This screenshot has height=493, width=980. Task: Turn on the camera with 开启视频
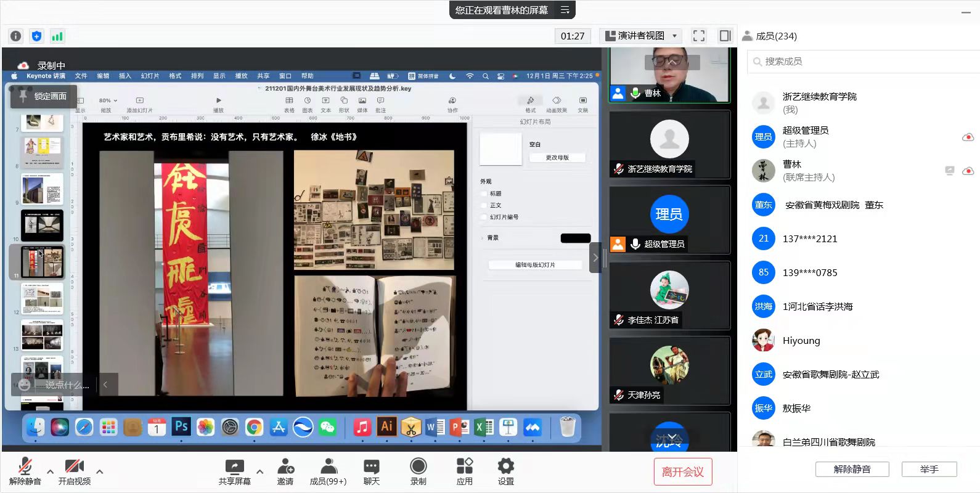click(x=75, y=471)
